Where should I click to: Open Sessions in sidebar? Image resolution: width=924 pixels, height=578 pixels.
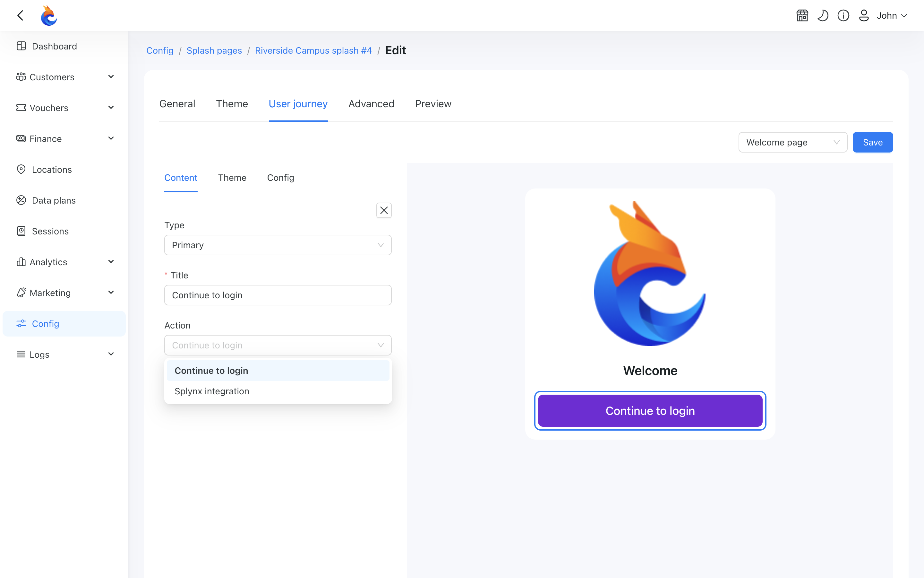click(x=64, y=231)
